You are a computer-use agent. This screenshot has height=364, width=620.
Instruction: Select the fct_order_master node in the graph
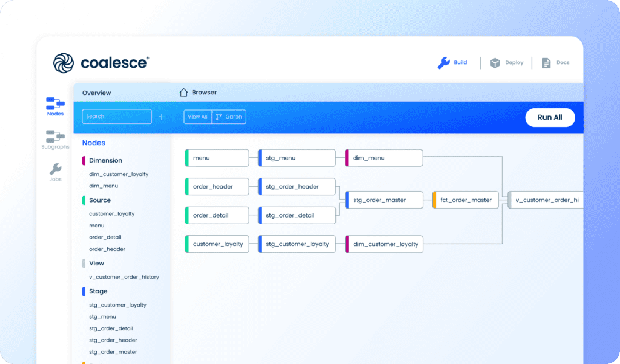tap(467, 200)
